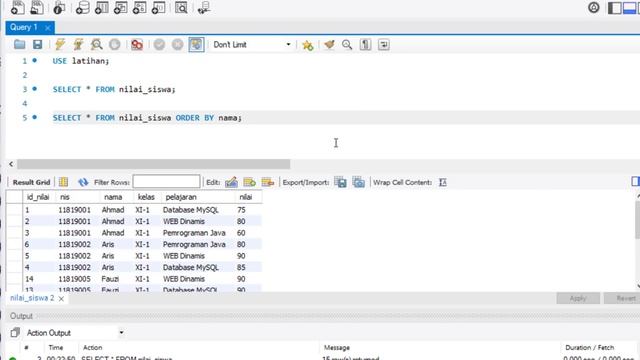Commit the current transaction
Screen dimensions: 640x360
point(159,44)
